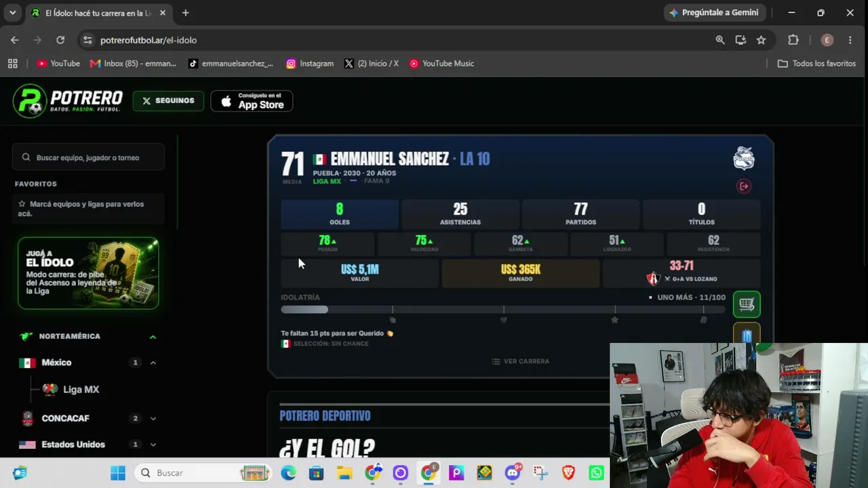Select Liga MX in the sidebar
The width and height of the screenshot is (868, 488).
point(71,390)
